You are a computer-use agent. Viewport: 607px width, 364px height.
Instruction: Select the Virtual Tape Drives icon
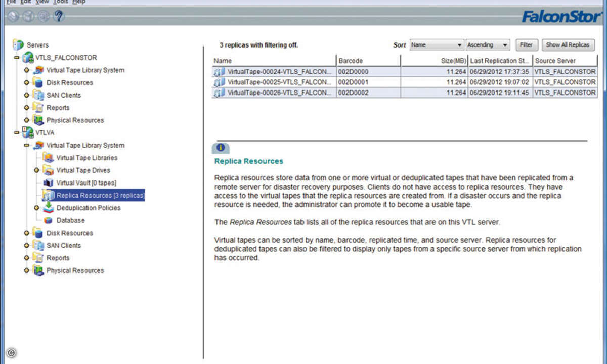coord(48,170)
